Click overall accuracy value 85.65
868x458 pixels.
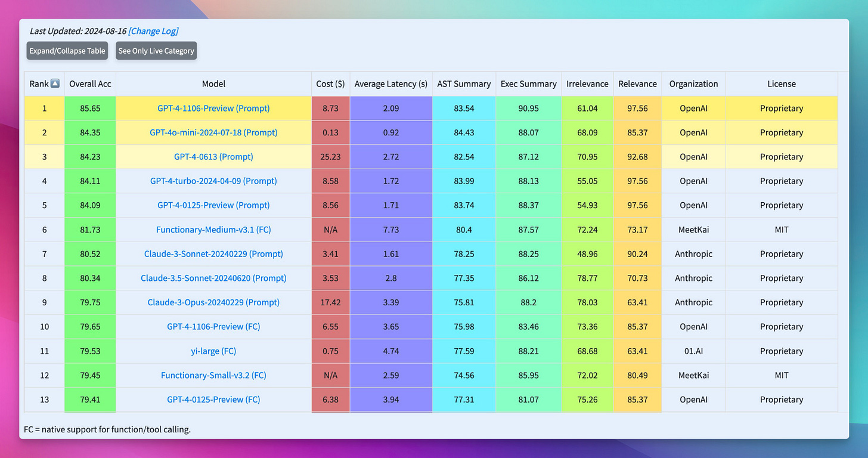pos(90,109)
